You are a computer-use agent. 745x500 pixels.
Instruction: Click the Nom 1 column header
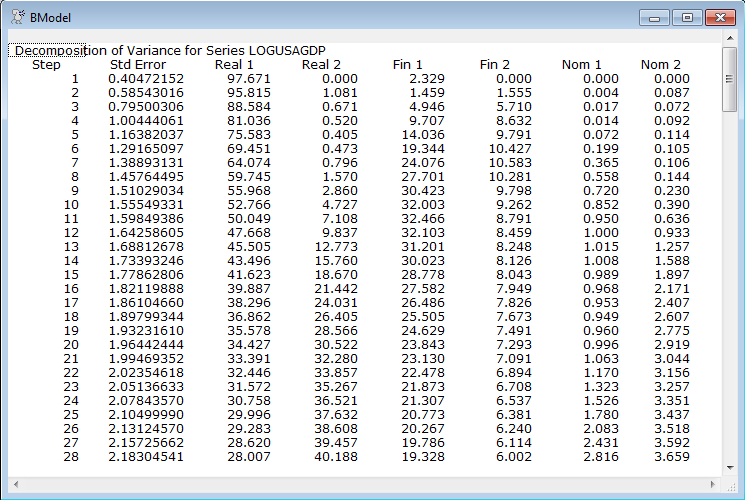pos(582,65)
